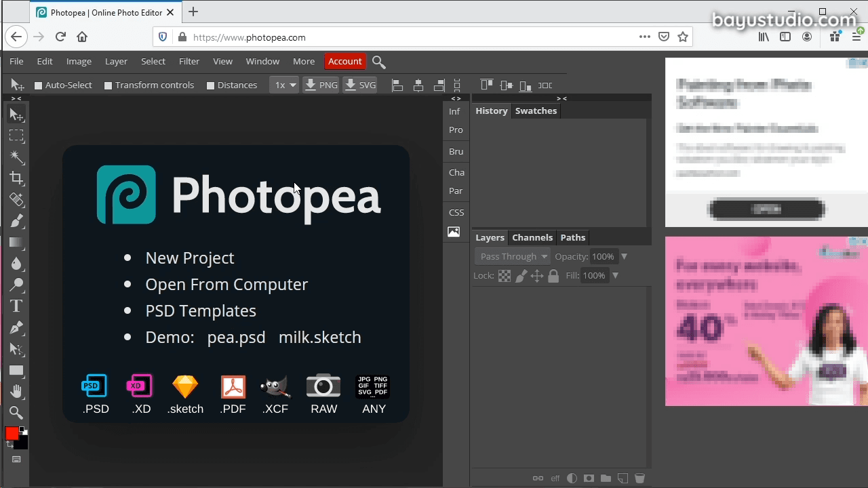Switch to the Channels tab

(532, 237)
